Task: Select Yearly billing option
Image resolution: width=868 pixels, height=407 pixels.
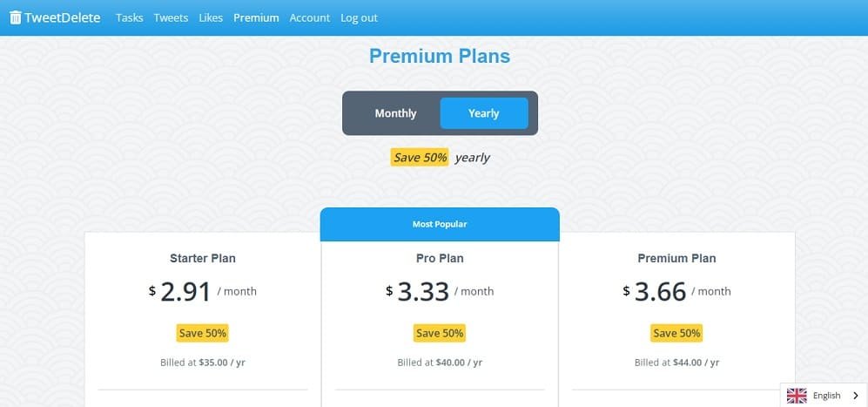Action: (483, 113)
